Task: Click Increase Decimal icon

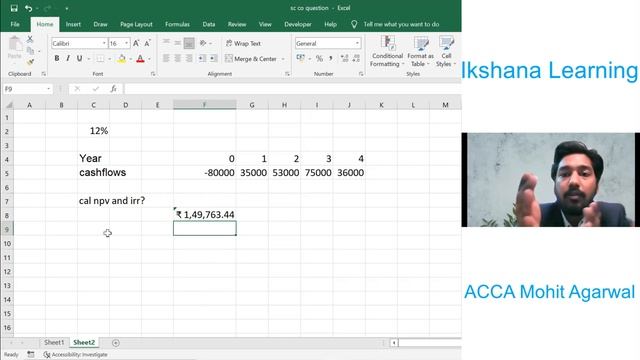Action: pyautogui.click(x=344, y=58)
